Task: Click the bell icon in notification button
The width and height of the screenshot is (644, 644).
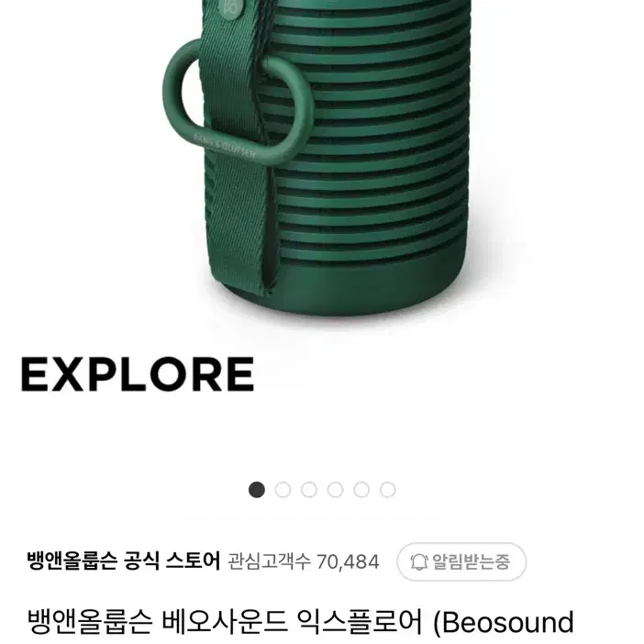Action: (x=419, y=561)
